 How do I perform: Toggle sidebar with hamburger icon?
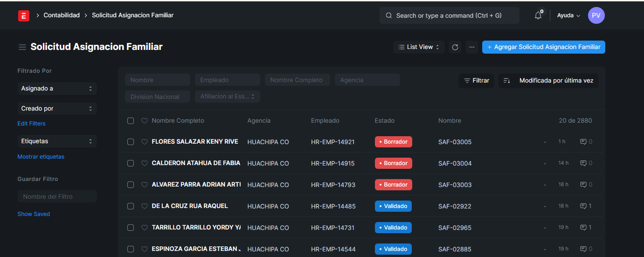pyautogui.click(x=22, y=47)
